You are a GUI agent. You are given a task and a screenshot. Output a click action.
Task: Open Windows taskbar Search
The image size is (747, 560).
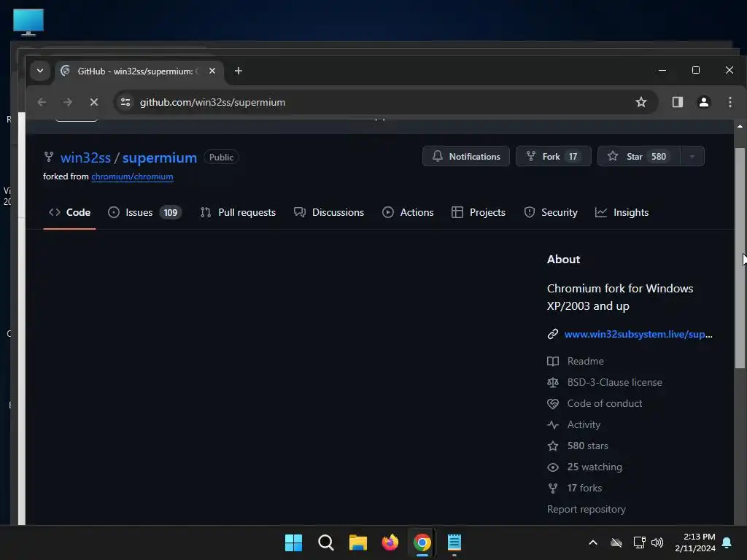click(326, 542)
